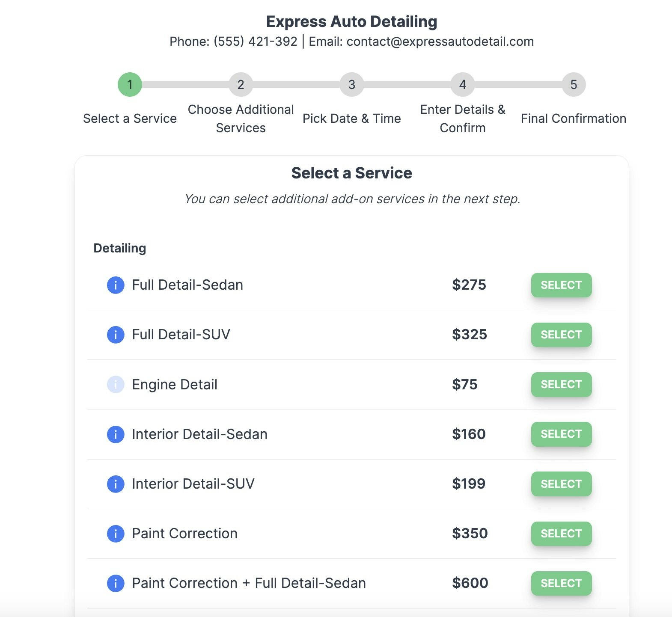
Task: Go to step 1 circle in progress bar
Action: pos(130,85)
